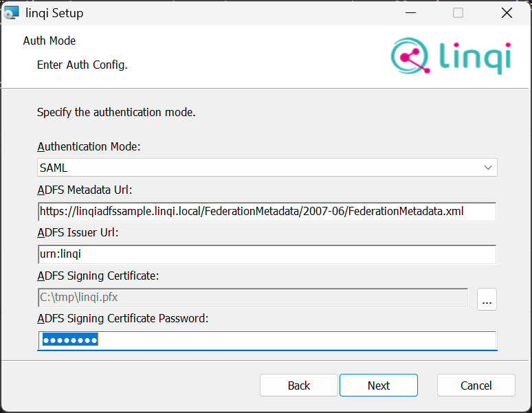Click the 'ADFS Metadata Url:' label
Screen dimensions: 532x413
point(85,190)
